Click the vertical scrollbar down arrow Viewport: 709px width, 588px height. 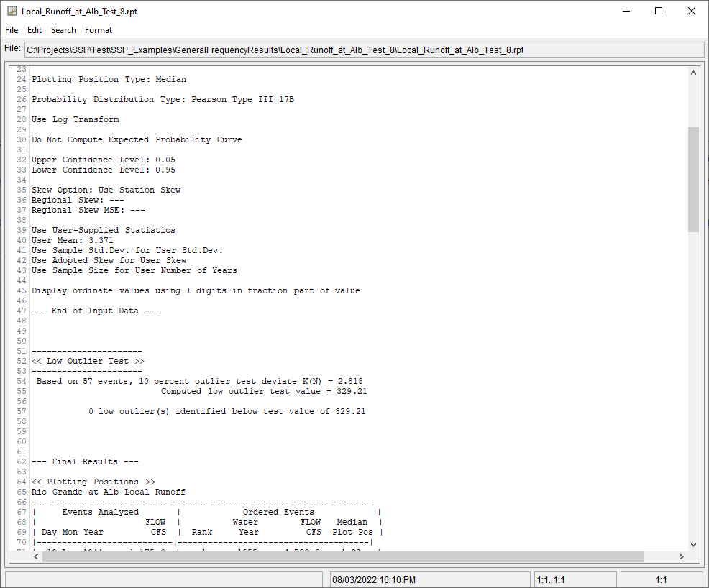coord(693,545)
